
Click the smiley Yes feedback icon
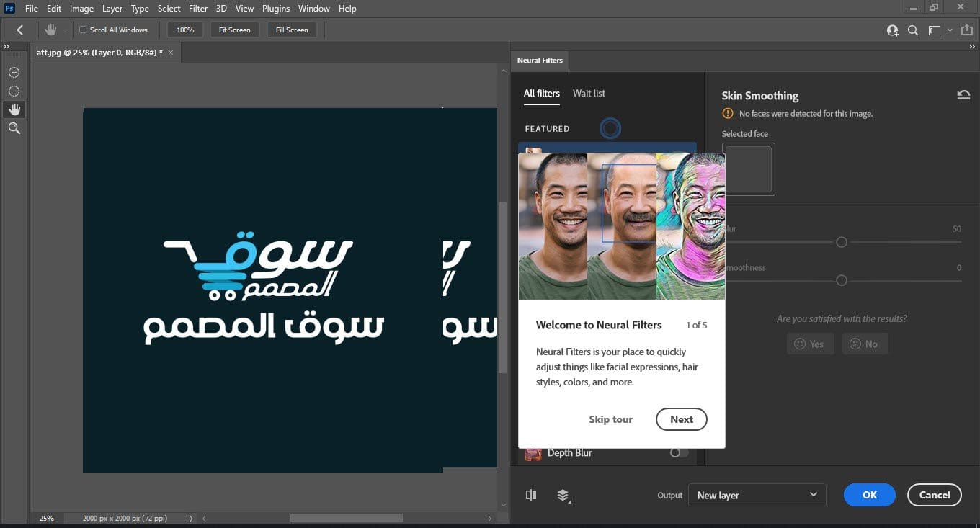800,344
